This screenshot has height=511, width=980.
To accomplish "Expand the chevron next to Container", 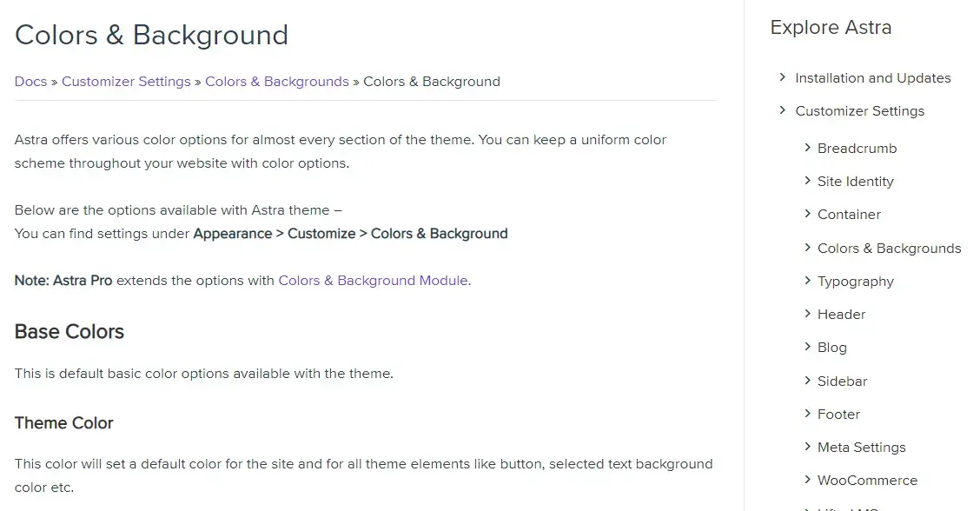I will click(807, 214).
